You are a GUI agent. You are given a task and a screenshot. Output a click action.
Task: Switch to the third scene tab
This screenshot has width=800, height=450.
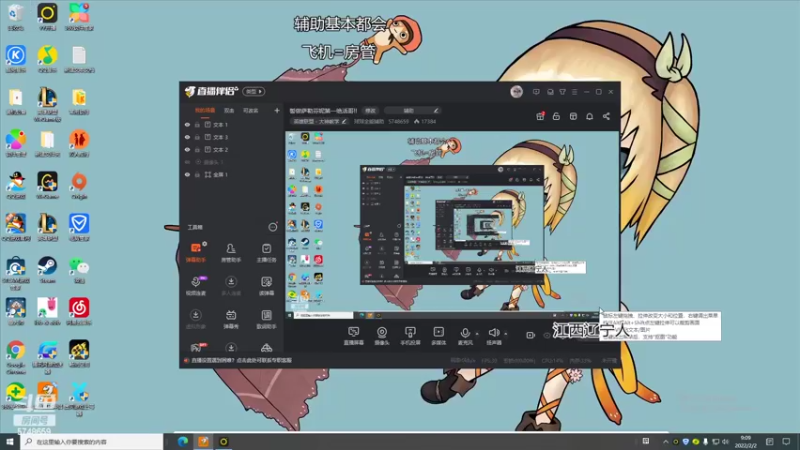pos(251,111)
